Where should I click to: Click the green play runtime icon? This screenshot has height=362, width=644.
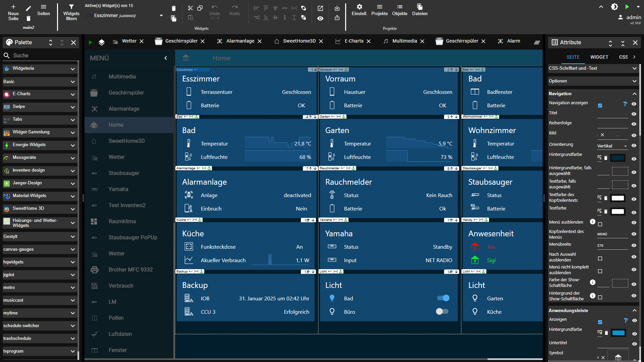point(627,7)
